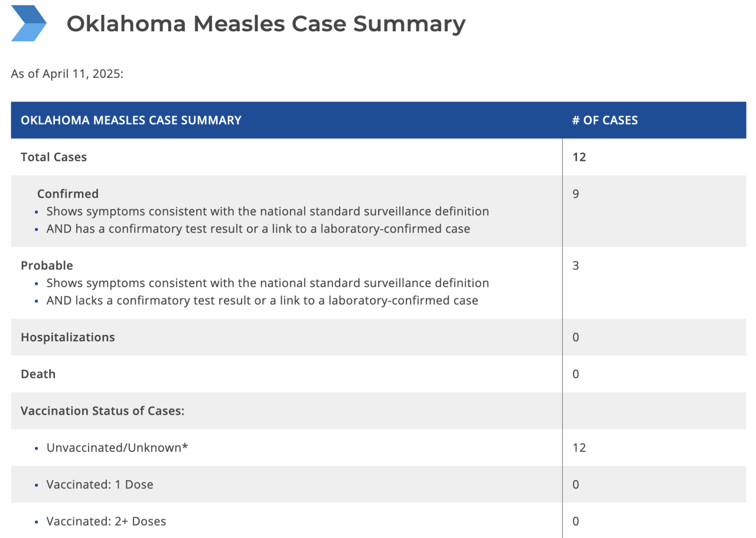Click the Death row label
Viewport: 756px width, 538px height.
pos(38,374)
